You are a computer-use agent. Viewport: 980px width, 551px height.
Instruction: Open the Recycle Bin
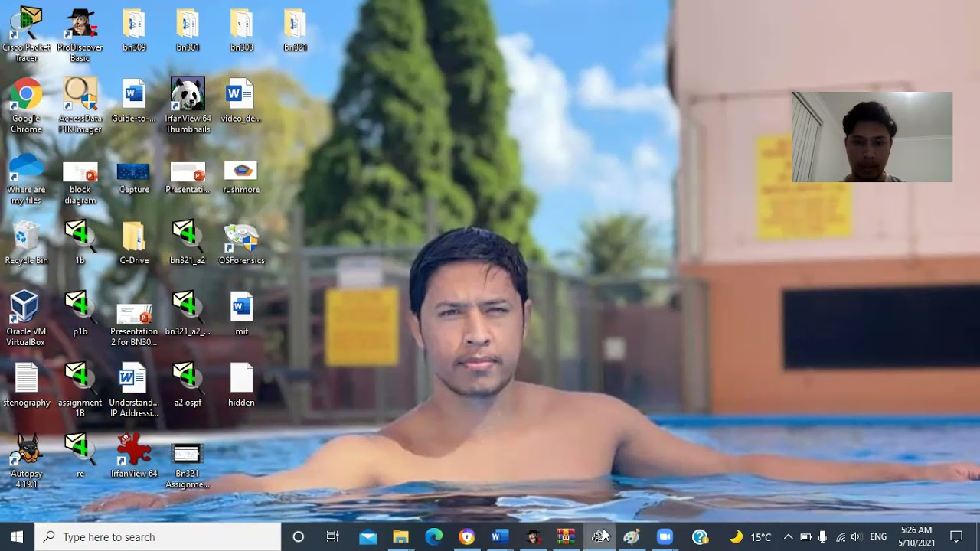(x=26, y=243)
